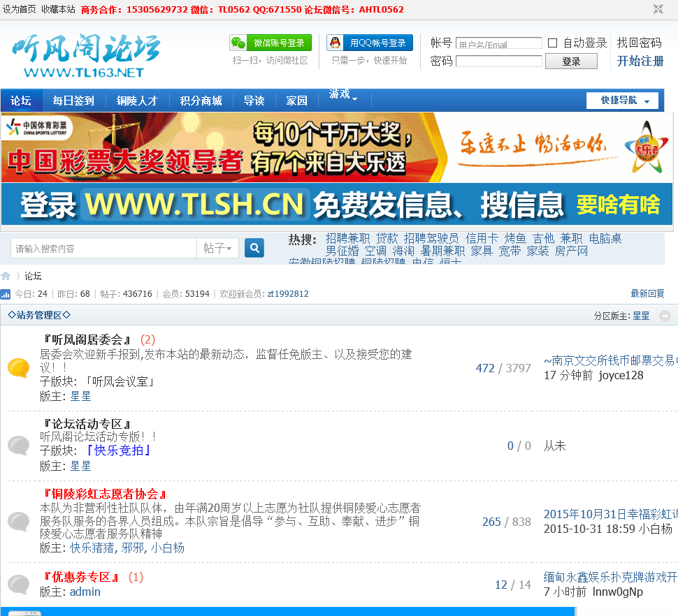Click 设为首页 at the top

(x=19, y=9)
